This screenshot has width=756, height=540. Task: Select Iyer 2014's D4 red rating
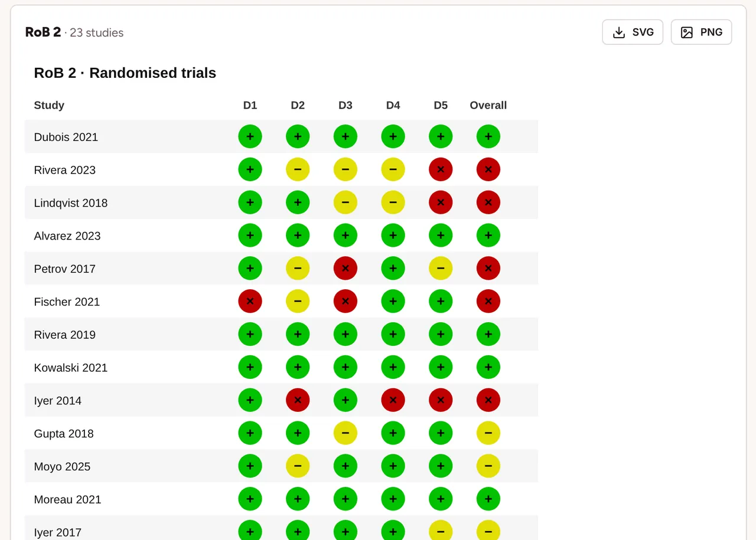pyautogui.click(x=393, y=401)
